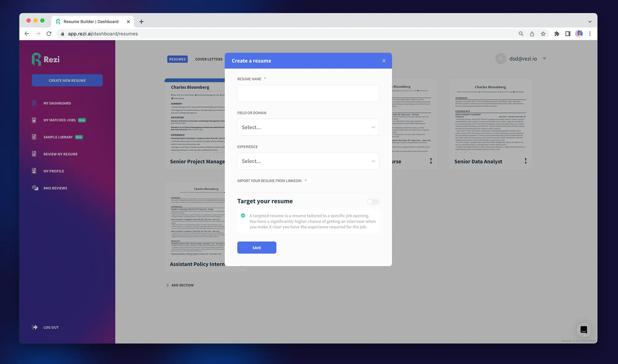The image size is (618, 364).
Task: Go back in browser history
Action: (27, 34)
